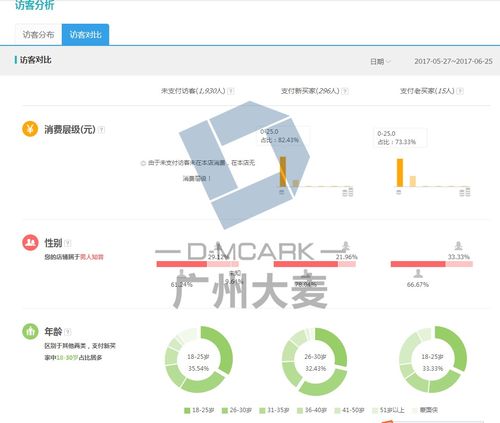Click the person icon above 33.33% gender bar
This screenshot has width=500, height=423.
459,246
